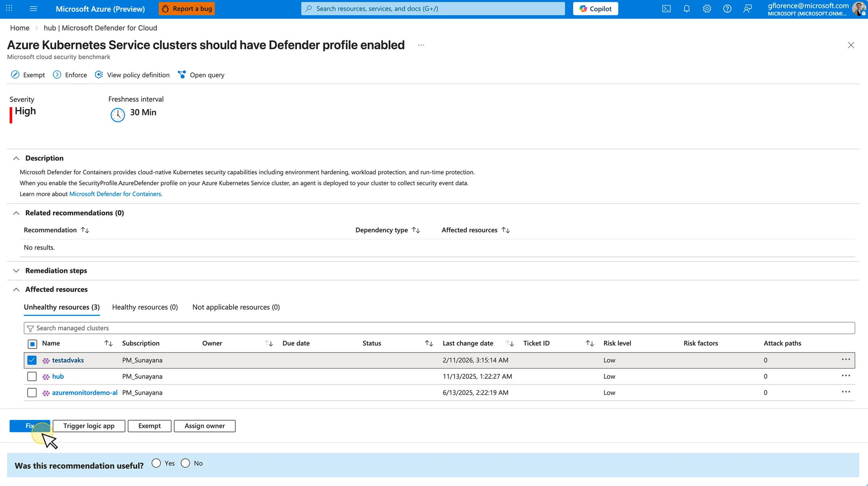This screenshot has height=486, width=868.
Task: Collapse the Affected resources section
Action: tap(16, 289)
